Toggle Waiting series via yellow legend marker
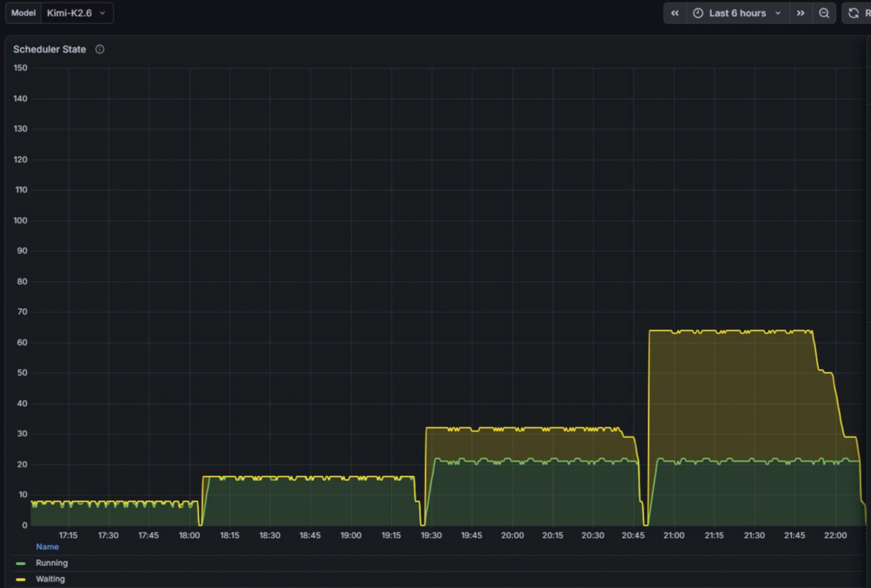Viewport: 871px width, 588px height. (x=21, y=580)
